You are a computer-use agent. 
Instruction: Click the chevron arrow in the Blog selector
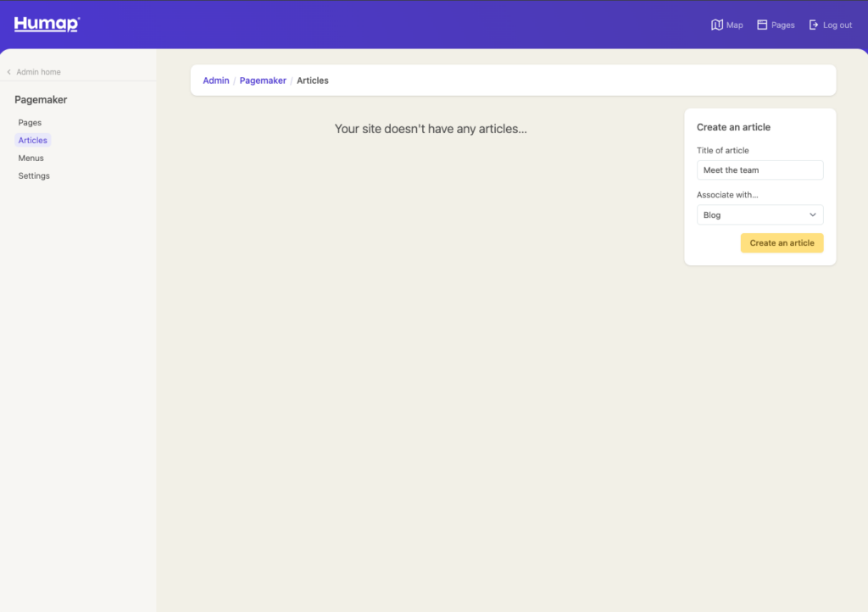(813, 215)
